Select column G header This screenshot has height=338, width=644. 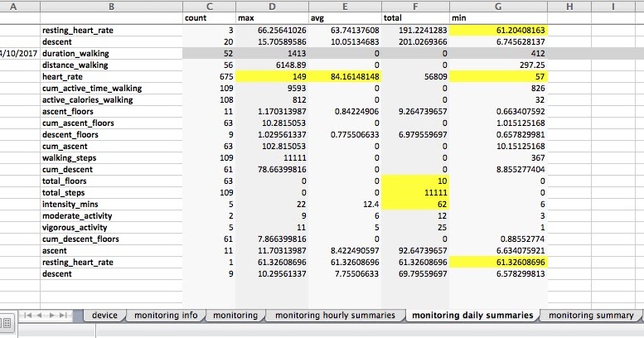click(x=498, y=6)
